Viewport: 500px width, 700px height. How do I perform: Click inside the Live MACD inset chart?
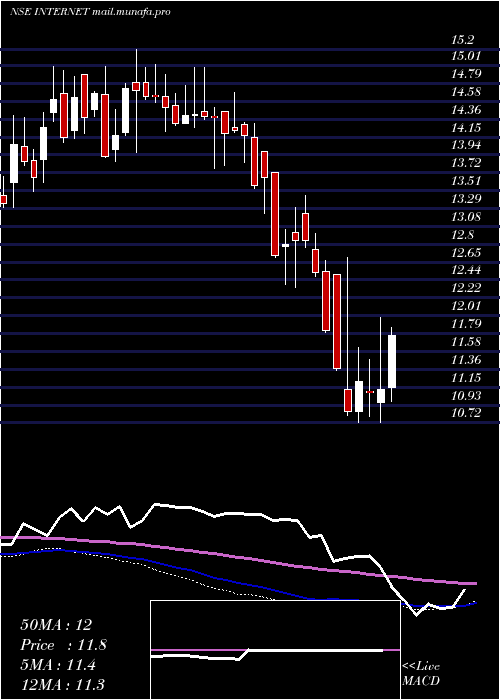(275, 650)
